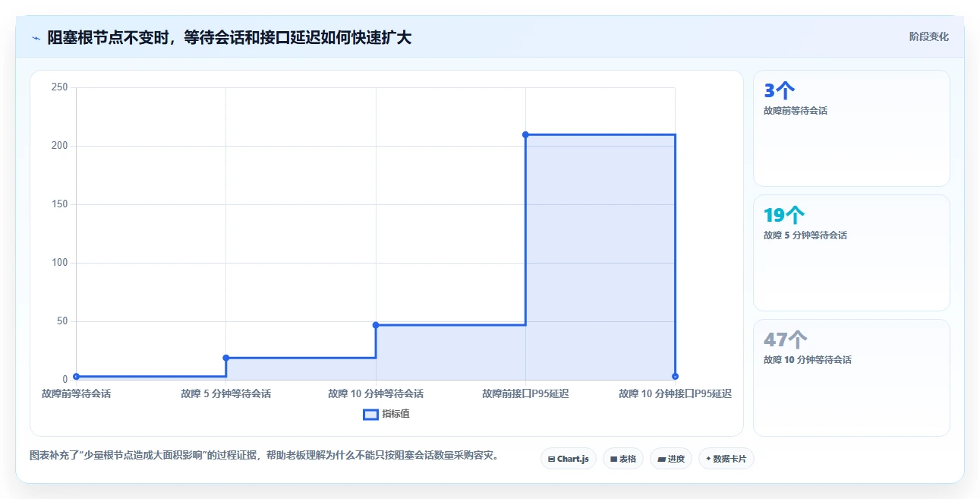
Task: Click x-axis label 故障前等待会话
Action: click(76, 393)
